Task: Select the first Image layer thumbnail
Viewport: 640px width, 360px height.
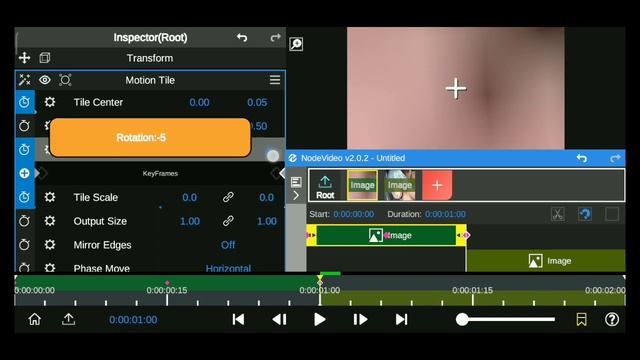Action: [362, 185]
